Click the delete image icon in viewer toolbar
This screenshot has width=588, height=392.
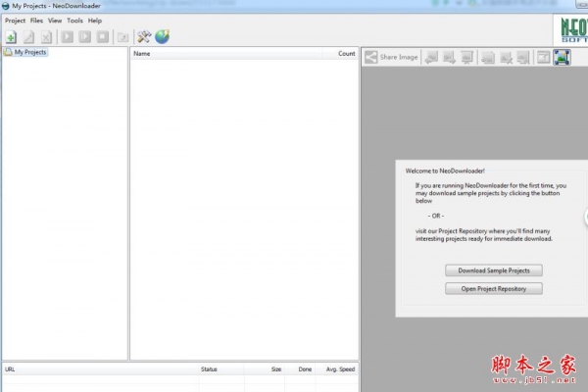506,58
